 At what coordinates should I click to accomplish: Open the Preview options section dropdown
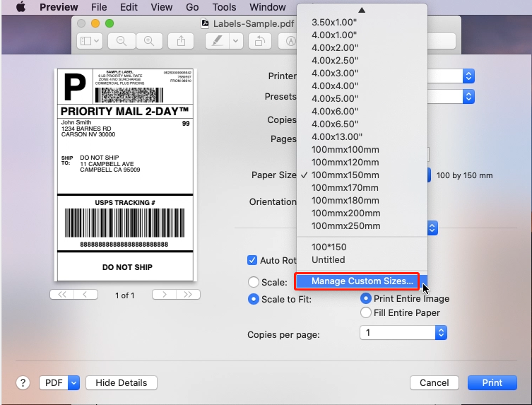432,228
